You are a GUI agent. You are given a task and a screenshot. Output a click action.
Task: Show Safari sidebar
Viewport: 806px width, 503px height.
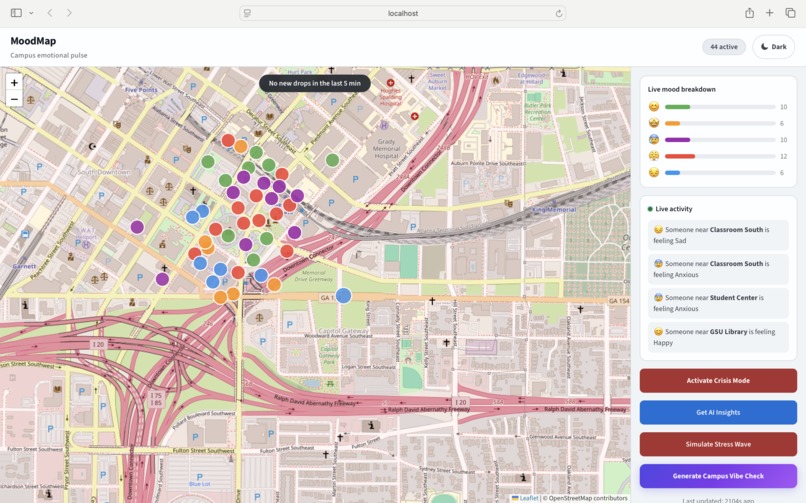16,13
